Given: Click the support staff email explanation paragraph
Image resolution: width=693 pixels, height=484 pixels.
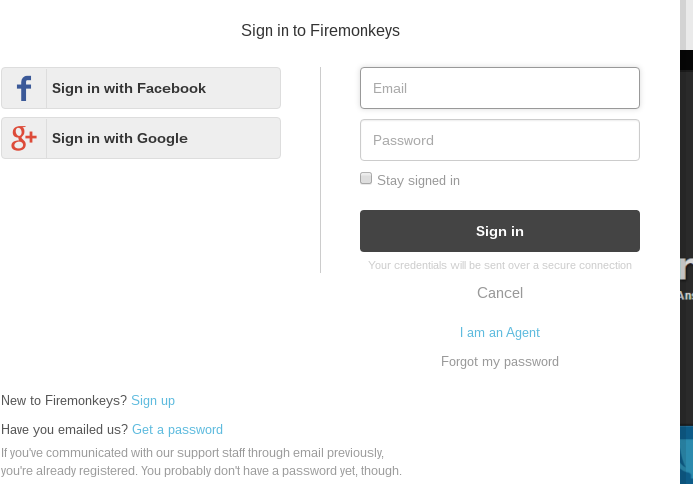Looking at the screenshot, I should (x=200, y=461).
